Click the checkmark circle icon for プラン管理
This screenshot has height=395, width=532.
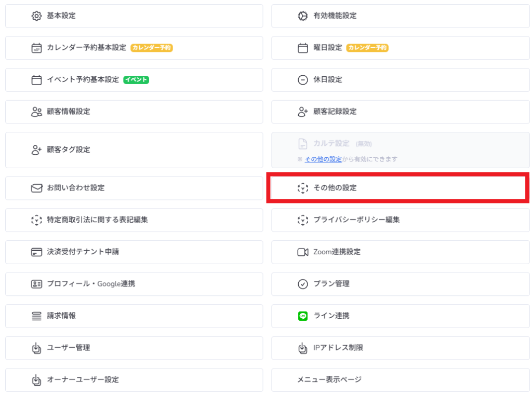tap(303, 284)
